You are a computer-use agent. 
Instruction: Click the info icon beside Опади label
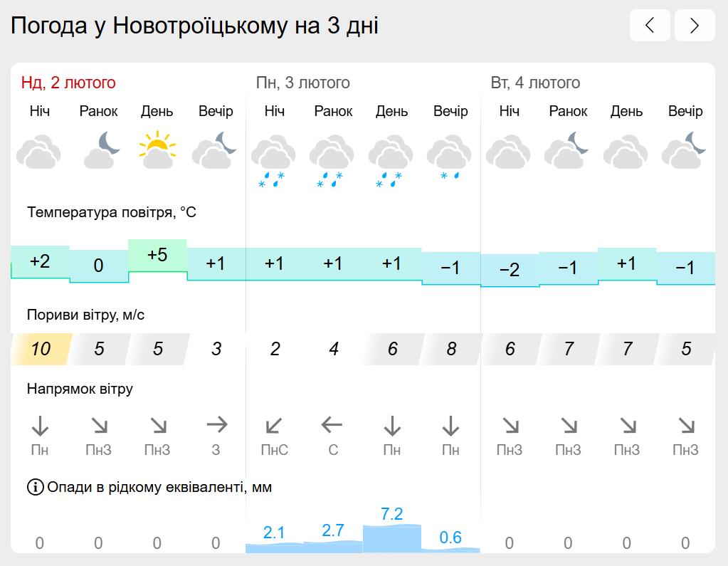[x=36, y=487]
